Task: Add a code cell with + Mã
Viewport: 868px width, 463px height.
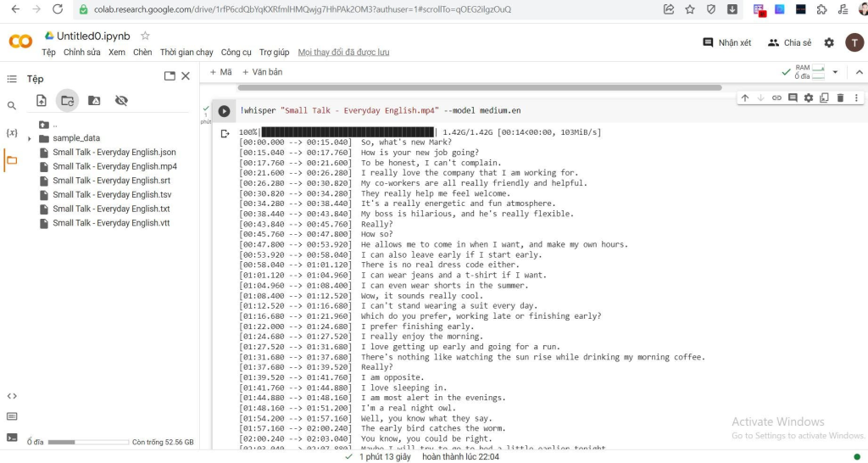Action: (220, 72)
